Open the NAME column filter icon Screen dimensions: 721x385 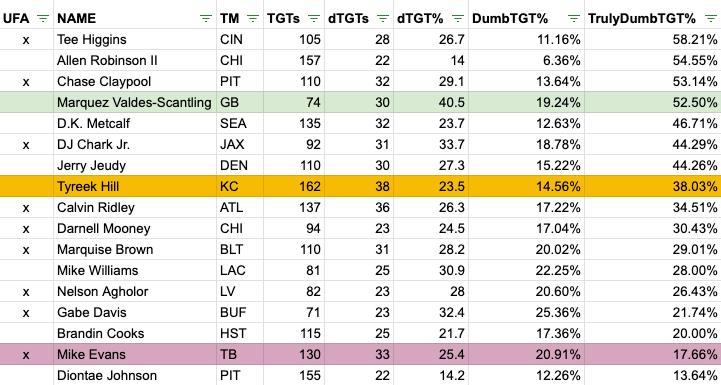point(206,19)
